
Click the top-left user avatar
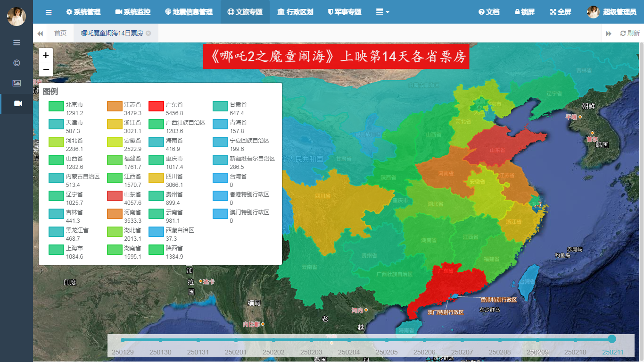click(x=17, y=17)
